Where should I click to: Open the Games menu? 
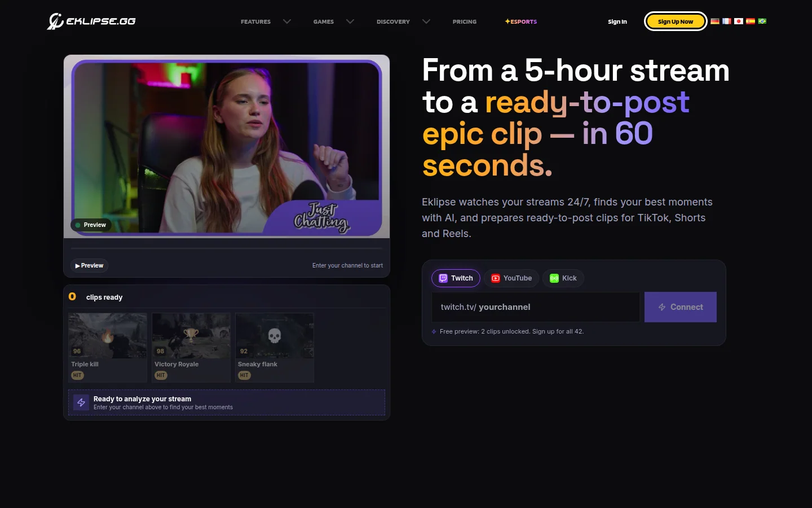coord(324,22)
